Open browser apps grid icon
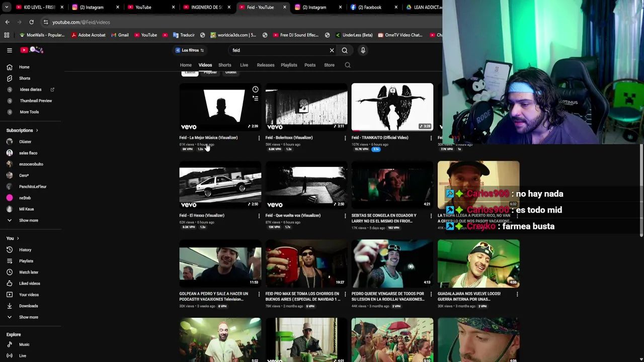 pyautogui.click(x=7, y=35)
